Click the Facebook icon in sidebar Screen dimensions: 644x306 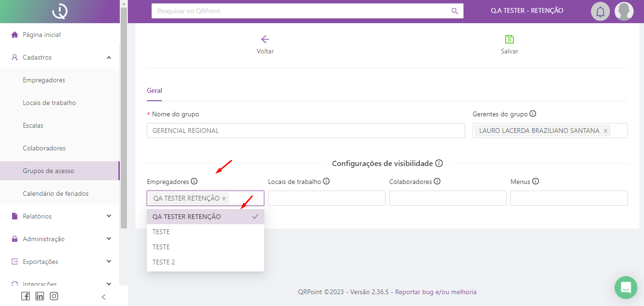click(x=26, y=296)
